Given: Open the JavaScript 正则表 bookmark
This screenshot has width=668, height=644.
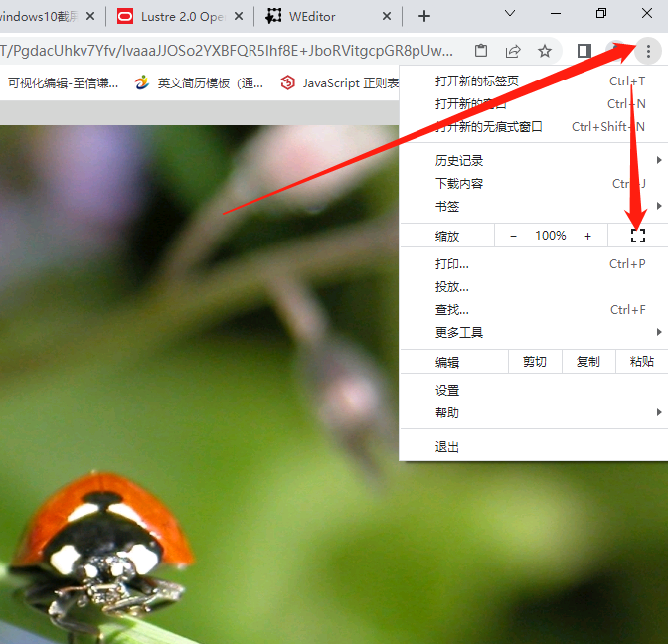Looking at the screenshot, I should 340,83.
